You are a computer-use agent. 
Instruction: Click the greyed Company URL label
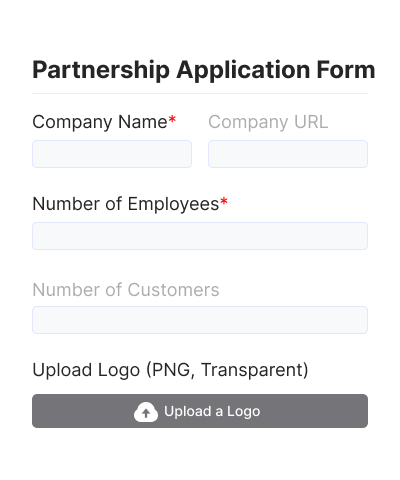pos(268,122)
